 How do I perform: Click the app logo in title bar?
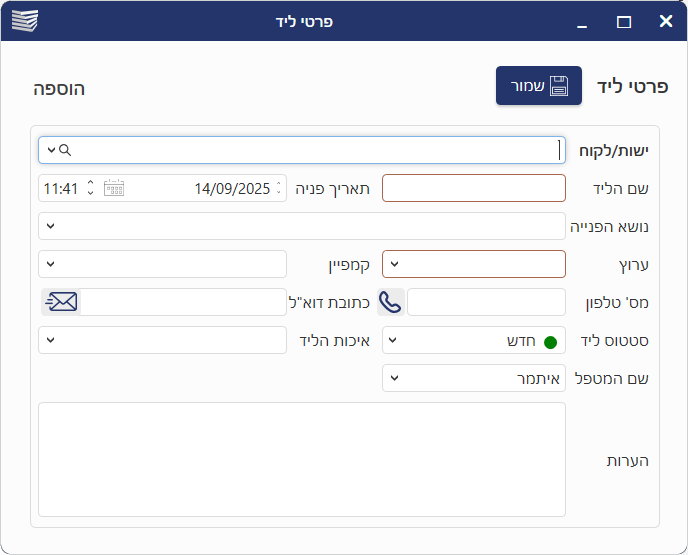tap(24, 21)
